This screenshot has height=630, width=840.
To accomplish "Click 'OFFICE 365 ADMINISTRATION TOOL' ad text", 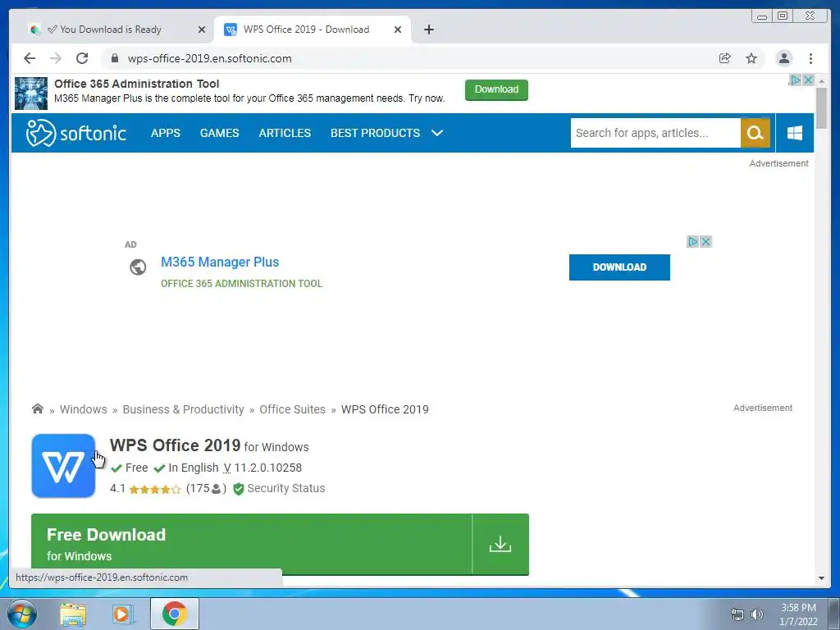I will [x=242, y=283].
